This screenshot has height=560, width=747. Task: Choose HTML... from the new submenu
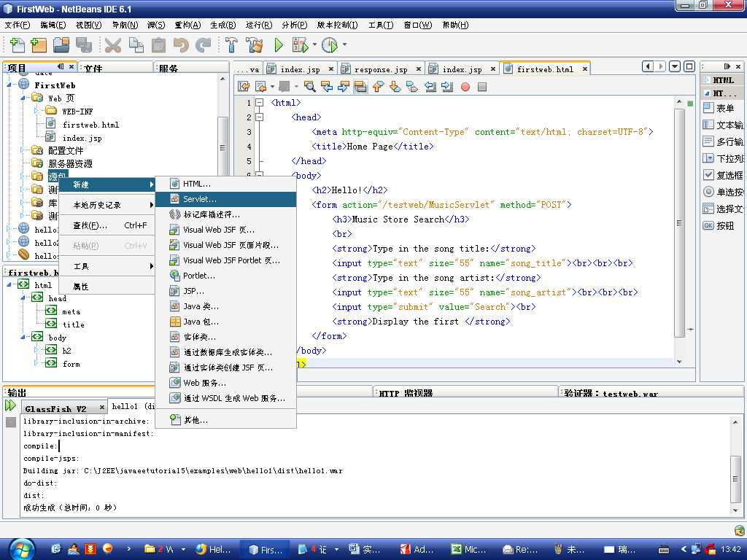[x=226, y=184]
